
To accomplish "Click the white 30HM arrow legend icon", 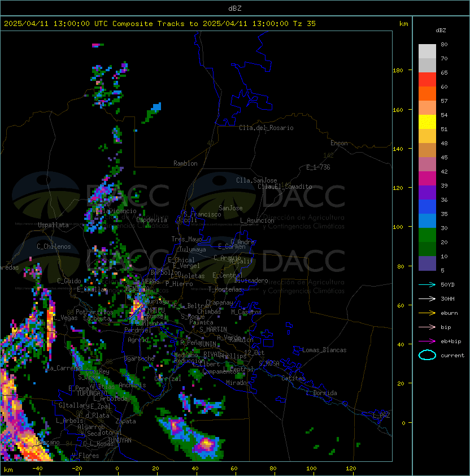I will [427, 298].
